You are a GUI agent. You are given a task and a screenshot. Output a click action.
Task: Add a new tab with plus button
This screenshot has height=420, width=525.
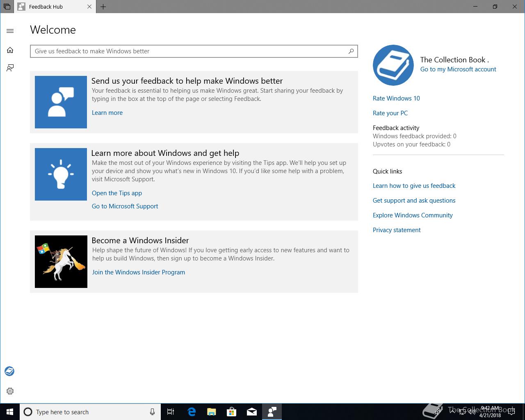(103, 7)
